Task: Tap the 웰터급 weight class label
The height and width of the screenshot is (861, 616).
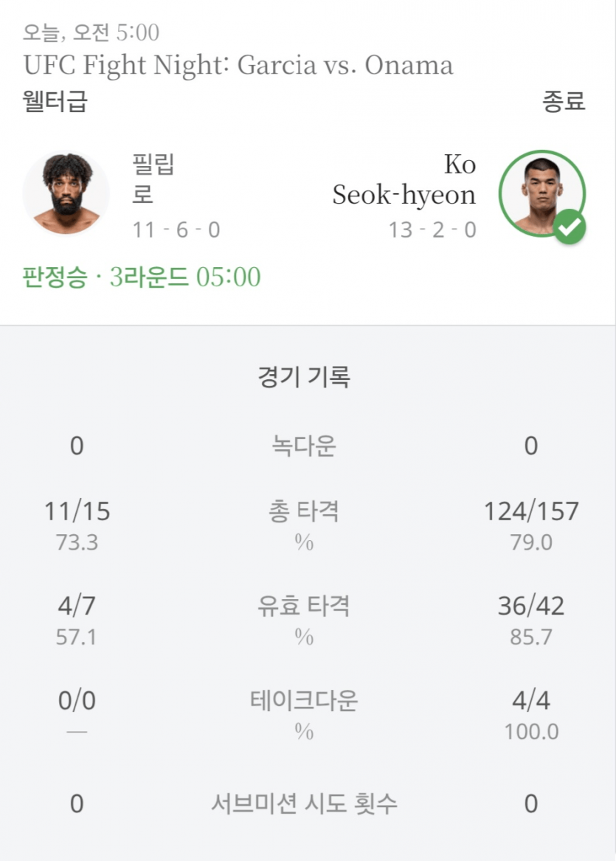Action: click(x=55, y=102)
